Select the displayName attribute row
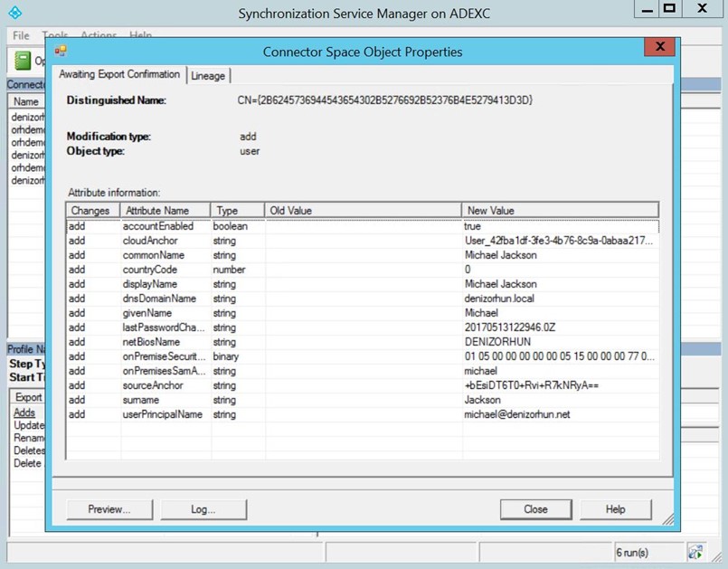The height and width of the screenshot is (569, 728). pyautogui.click(x=362, y=284)
